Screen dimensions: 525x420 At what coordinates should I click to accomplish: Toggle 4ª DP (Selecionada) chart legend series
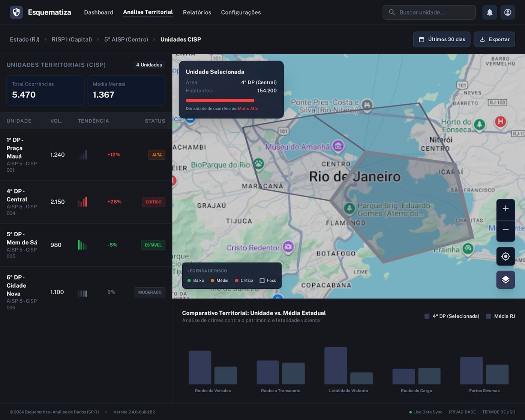[452, 316]
